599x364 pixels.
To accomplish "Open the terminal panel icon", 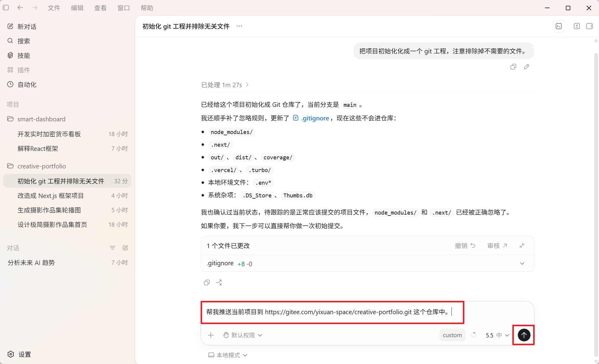I will click(x=559, y=26).
